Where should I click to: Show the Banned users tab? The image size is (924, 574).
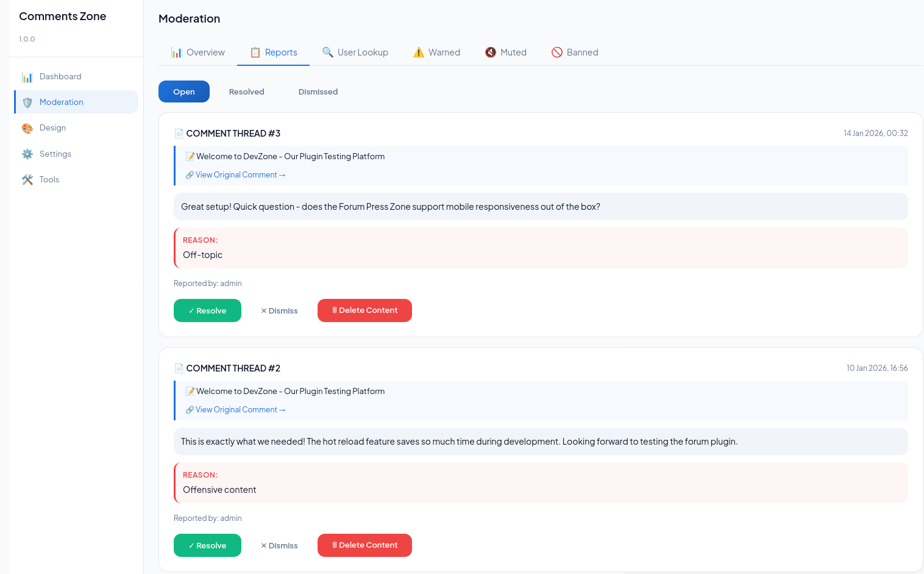[x=575, y=52]
